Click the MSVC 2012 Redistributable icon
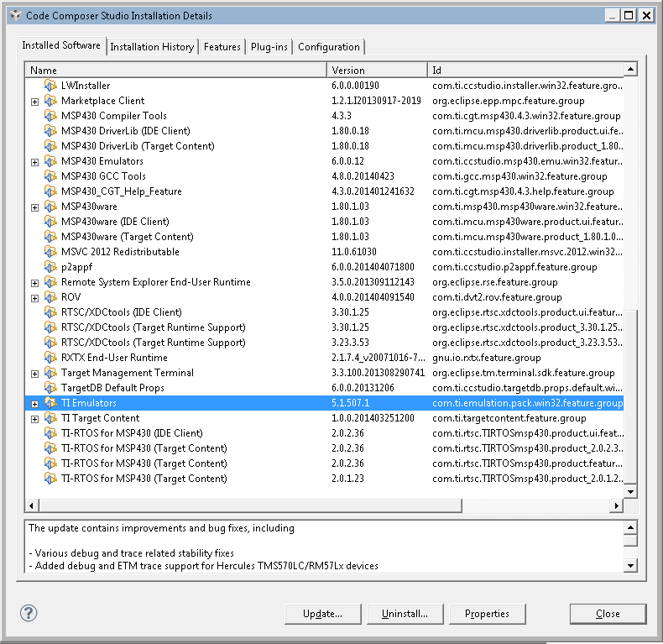The height and width of the screenshot is (644, 663). click(50, 252)
